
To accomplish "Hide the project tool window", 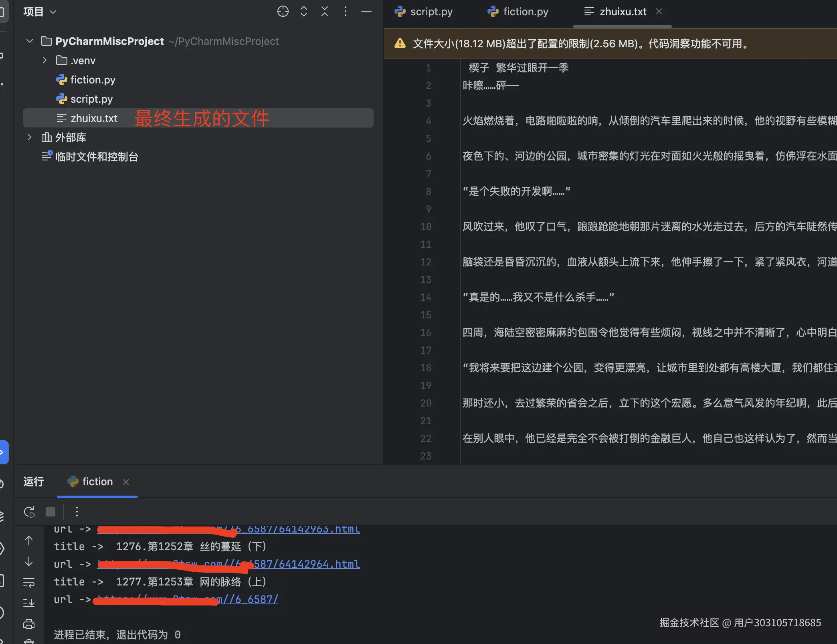I will pos(366,12).
